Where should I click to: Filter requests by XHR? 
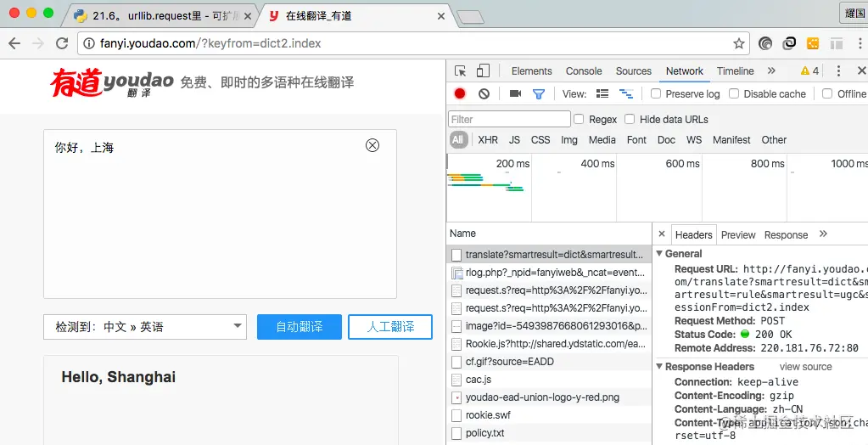(488, 139)
